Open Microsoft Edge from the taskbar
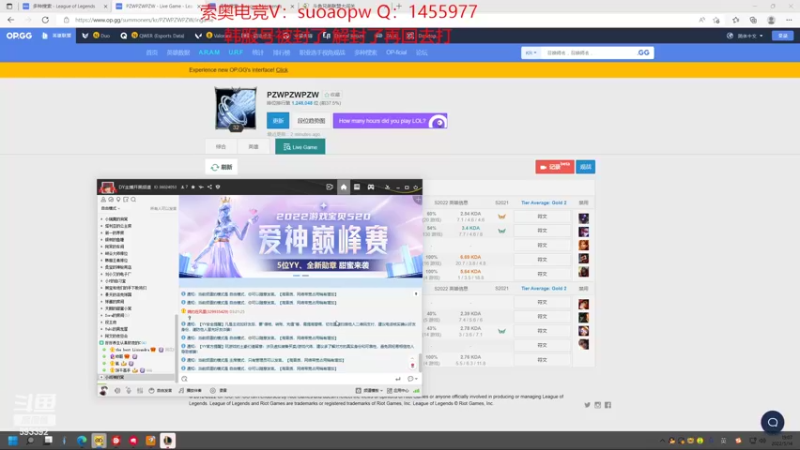This screenshot has height=450, width=800. click(82, 441)
